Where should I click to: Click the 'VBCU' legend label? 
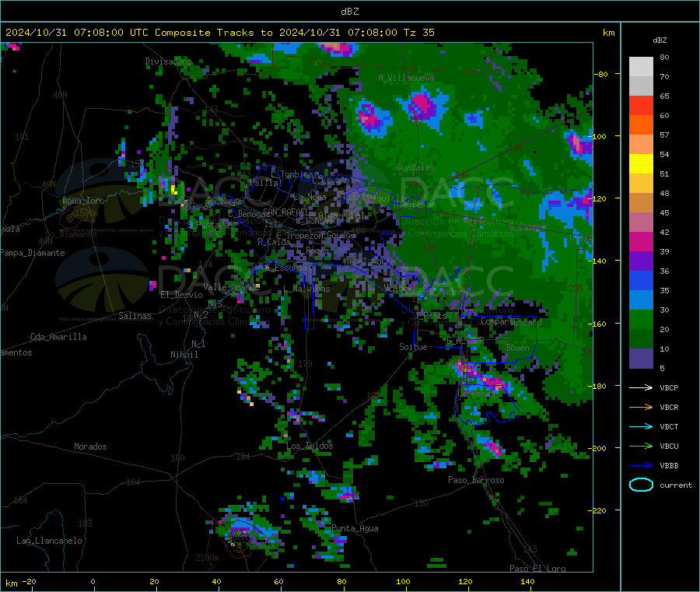coord(669,446)
